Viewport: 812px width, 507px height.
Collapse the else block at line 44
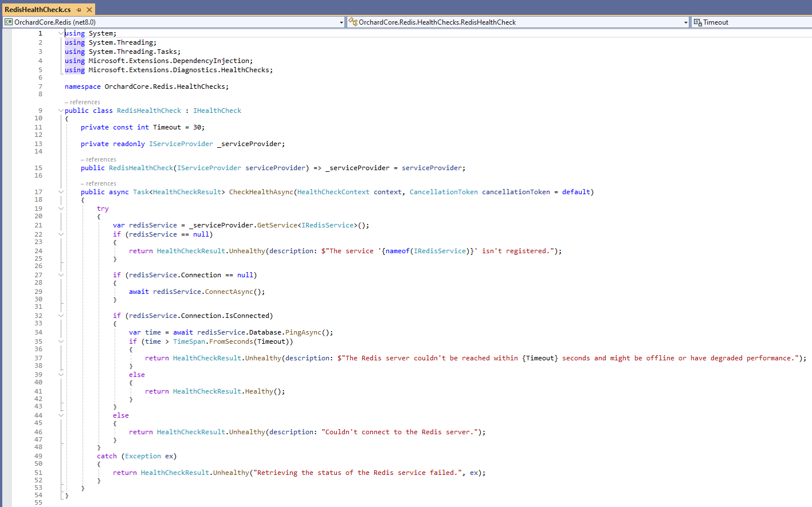(61, 415)
